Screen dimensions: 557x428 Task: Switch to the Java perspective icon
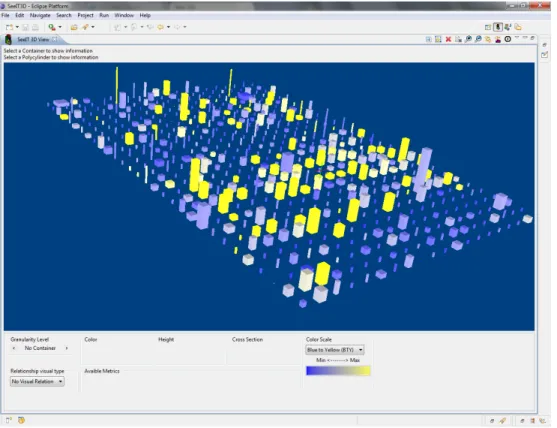[x=508, y=27]
